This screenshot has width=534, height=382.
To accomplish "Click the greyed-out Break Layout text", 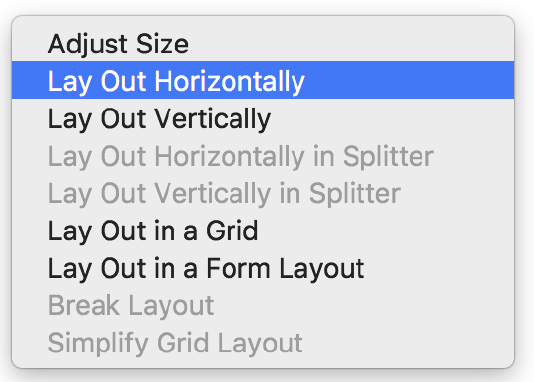I will (x=131, y=305).
